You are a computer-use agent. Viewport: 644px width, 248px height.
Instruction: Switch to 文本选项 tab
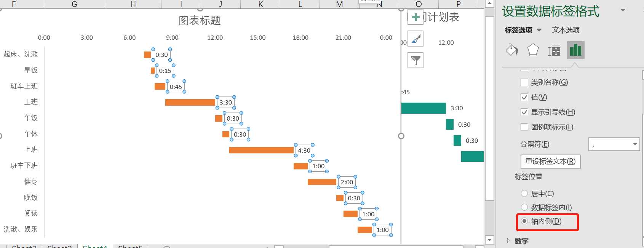pos(566,30)
